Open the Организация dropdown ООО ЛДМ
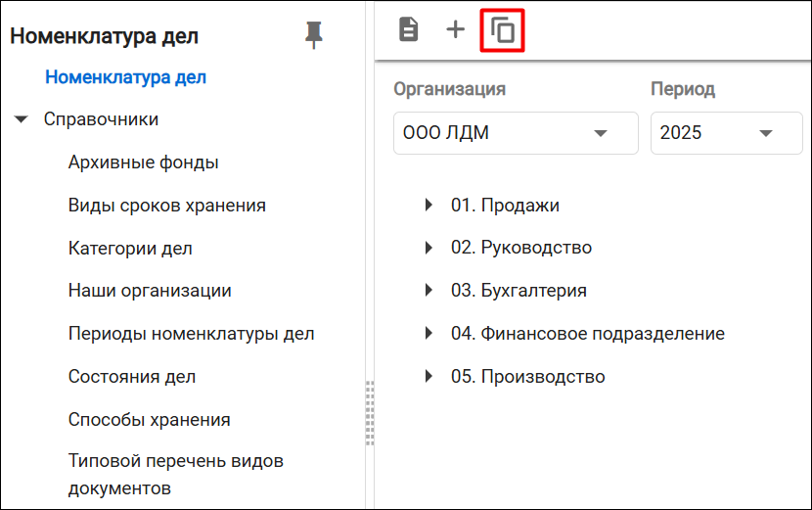Screen dimensions: 812x510 click(516, 133)
